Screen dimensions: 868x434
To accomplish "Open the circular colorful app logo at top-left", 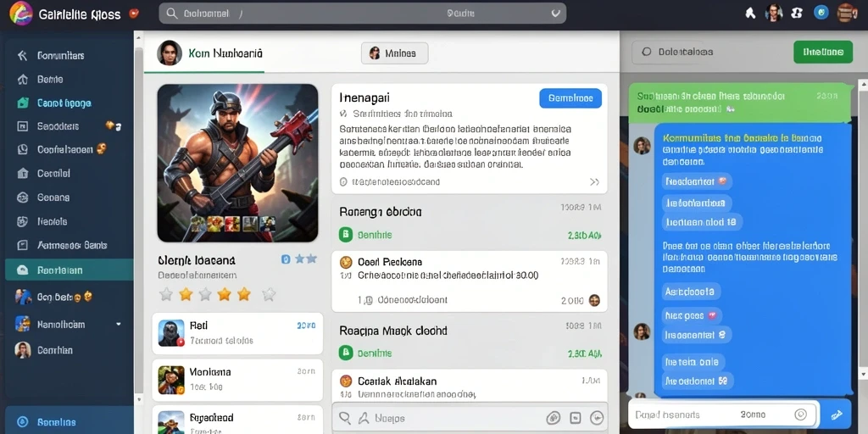I will 21,14.
